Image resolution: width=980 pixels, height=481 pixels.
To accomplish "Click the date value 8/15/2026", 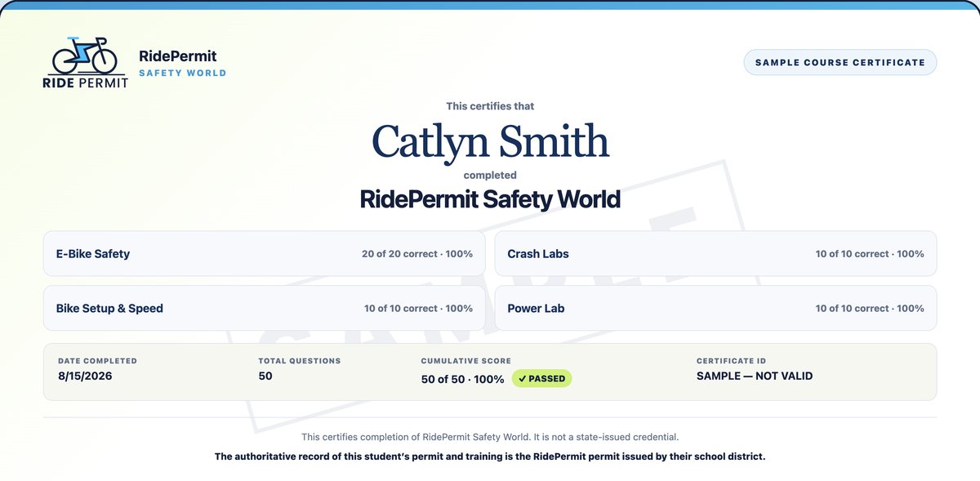I will [x=85, y=376].
